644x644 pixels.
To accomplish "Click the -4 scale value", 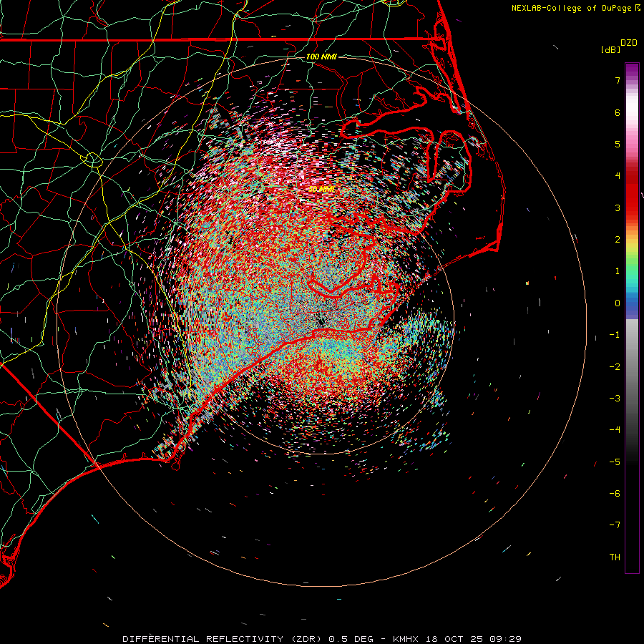I will (x=615, y=430).
